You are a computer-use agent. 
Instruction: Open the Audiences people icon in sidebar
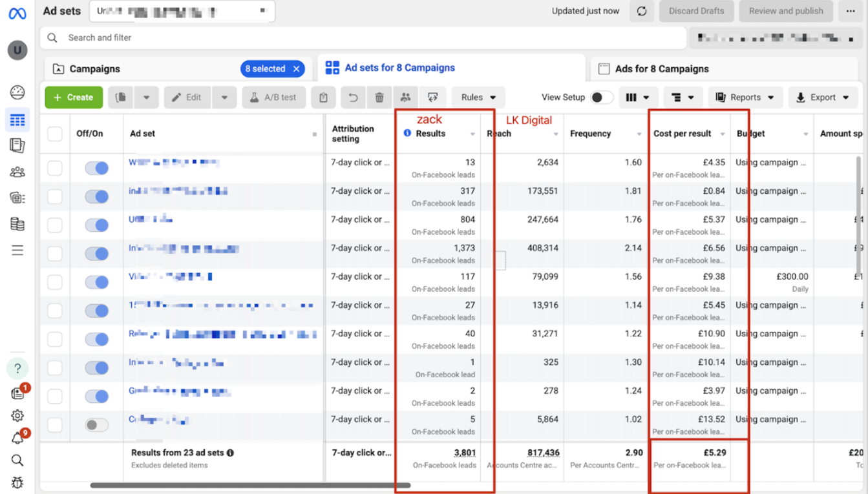coord(17,172)
